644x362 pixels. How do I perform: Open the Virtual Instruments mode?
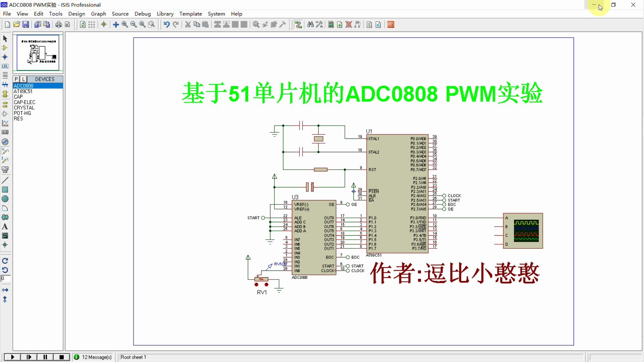point(5,170)
